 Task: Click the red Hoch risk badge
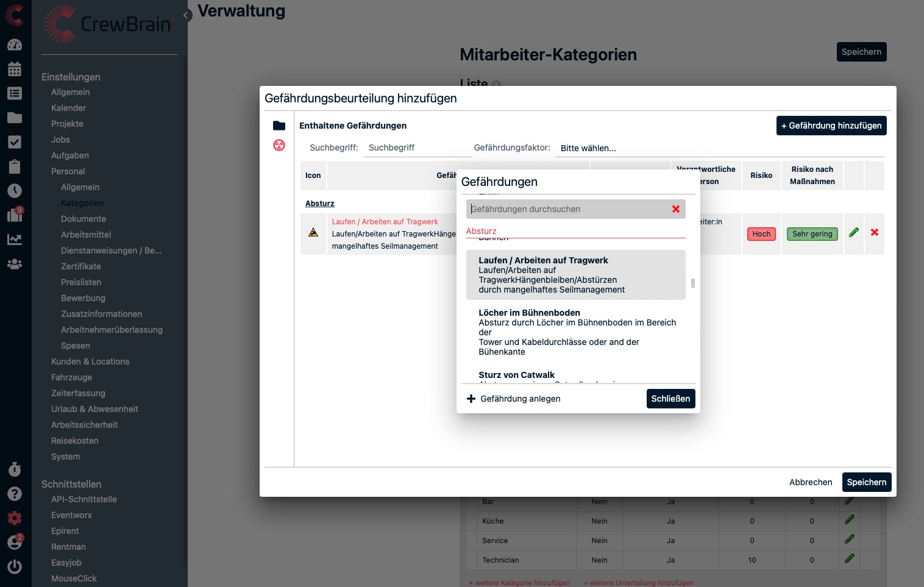tap(761, 234)
